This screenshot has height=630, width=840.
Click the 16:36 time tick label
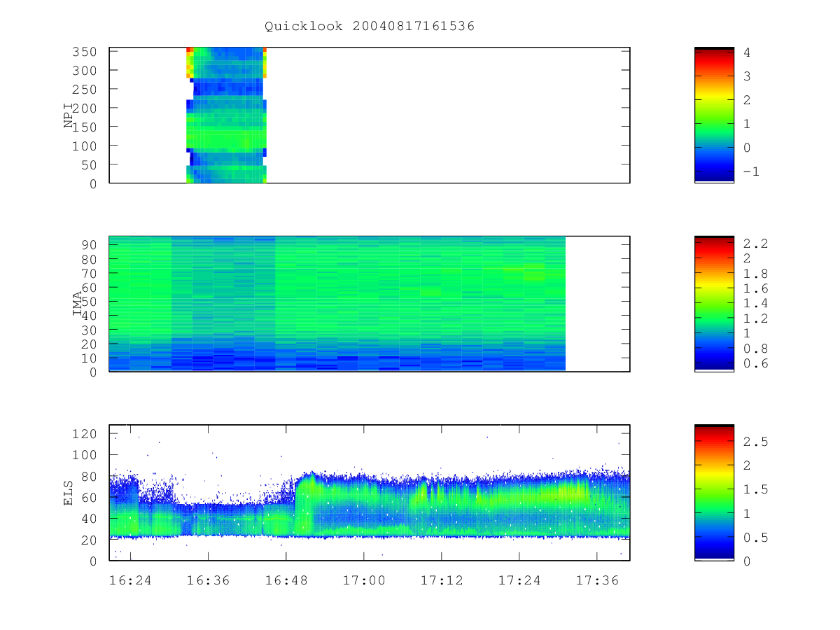coord(208,580)
